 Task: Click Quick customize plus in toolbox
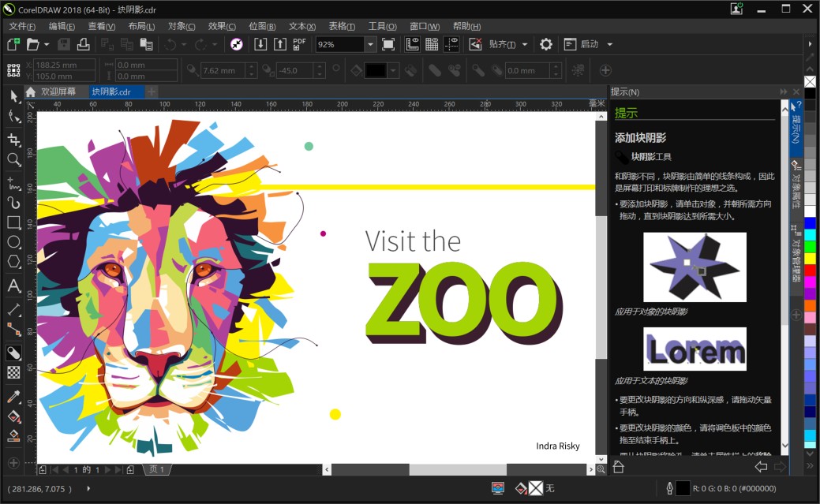coord(13,463)
